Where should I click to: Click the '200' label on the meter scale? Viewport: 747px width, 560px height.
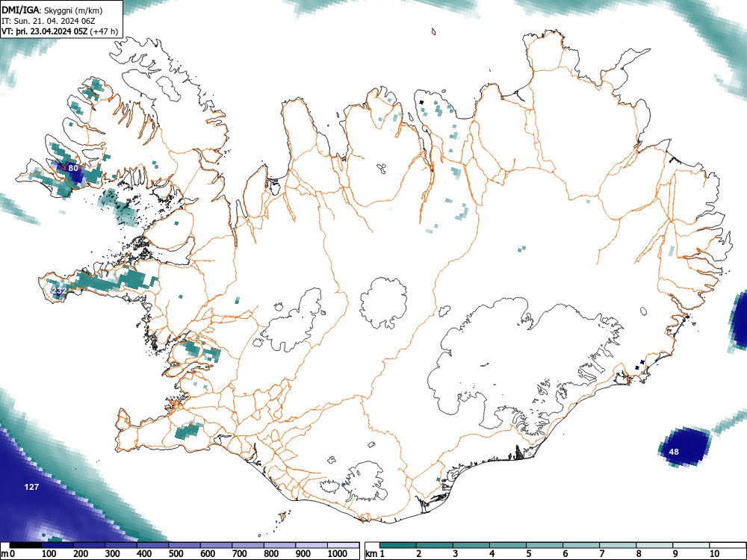(81, 554)
